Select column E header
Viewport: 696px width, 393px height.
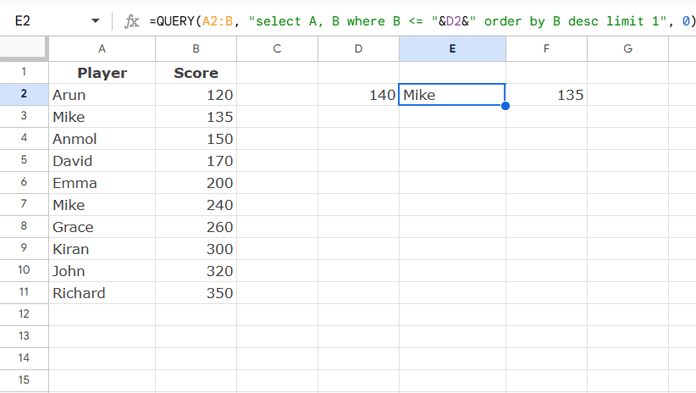tap(452, 49)
